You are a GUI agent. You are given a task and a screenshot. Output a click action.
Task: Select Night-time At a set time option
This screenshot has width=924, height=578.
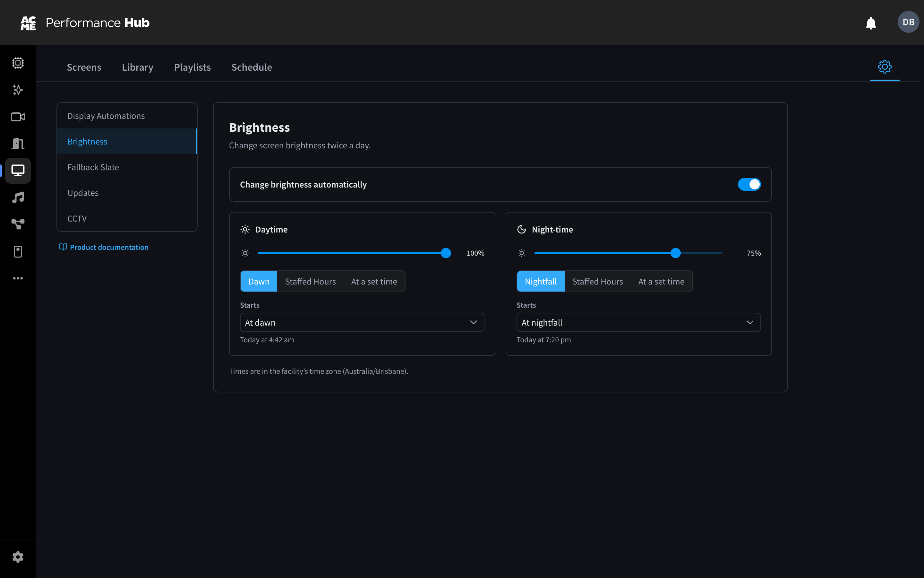coord(661,281)
